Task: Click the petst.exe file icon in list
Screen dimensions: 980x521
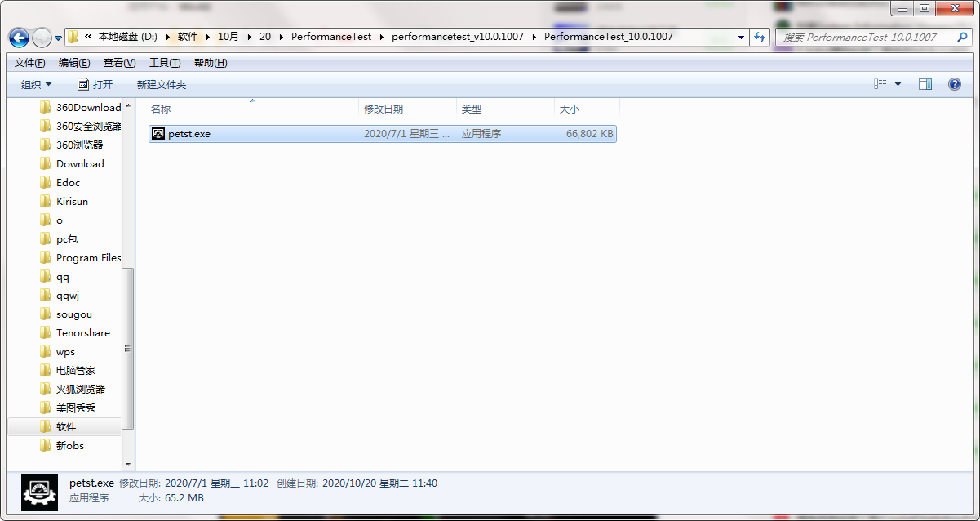Action: [158, 133]
